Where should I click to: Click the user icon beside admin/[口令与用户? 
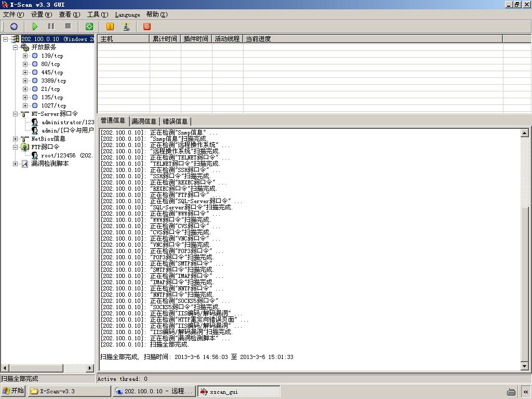[35, 130]
